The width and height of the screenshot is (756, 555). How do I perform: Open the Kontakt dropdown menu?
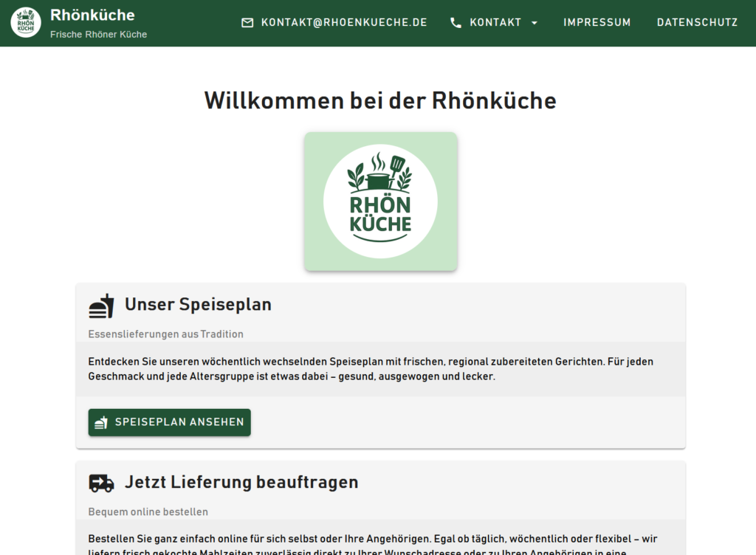[495, 22]
